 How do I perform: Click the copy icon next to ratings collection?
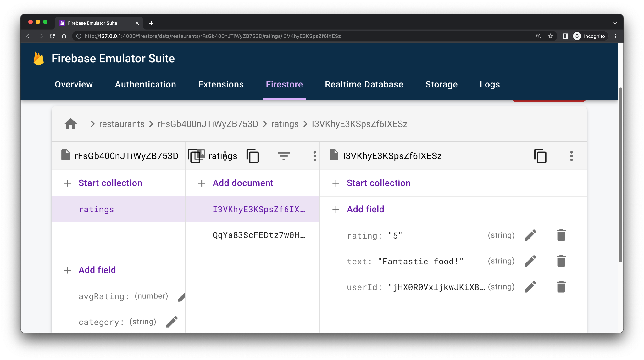(253, 156)
